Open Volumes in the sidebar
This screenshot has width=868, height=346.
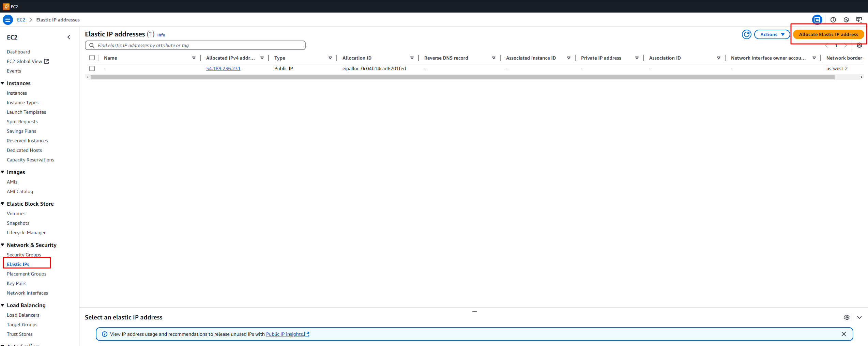[x=16, y=214]
